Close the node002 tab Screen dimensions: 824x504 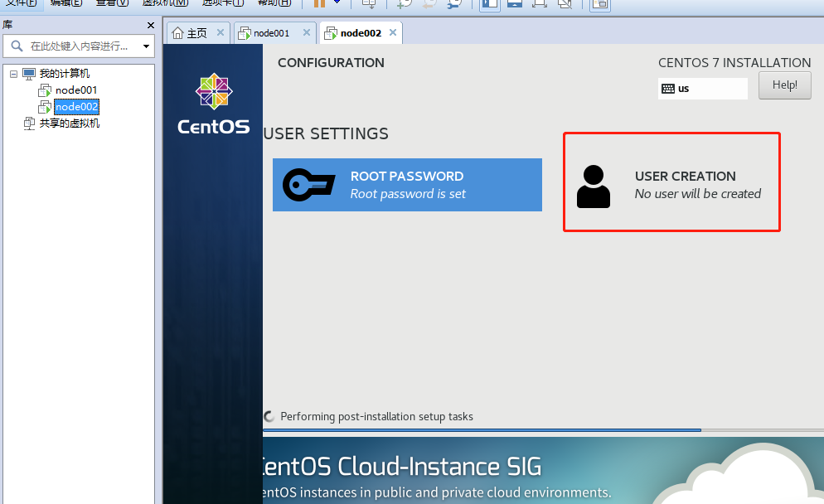point(393,33)
